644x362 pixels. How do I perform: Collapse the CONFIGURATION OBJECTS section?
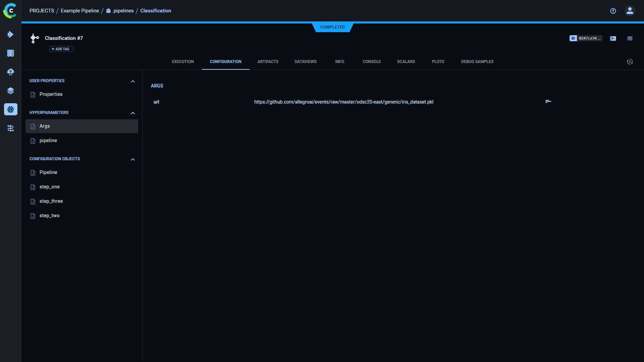pyautogui.click(x=132, y=159)
